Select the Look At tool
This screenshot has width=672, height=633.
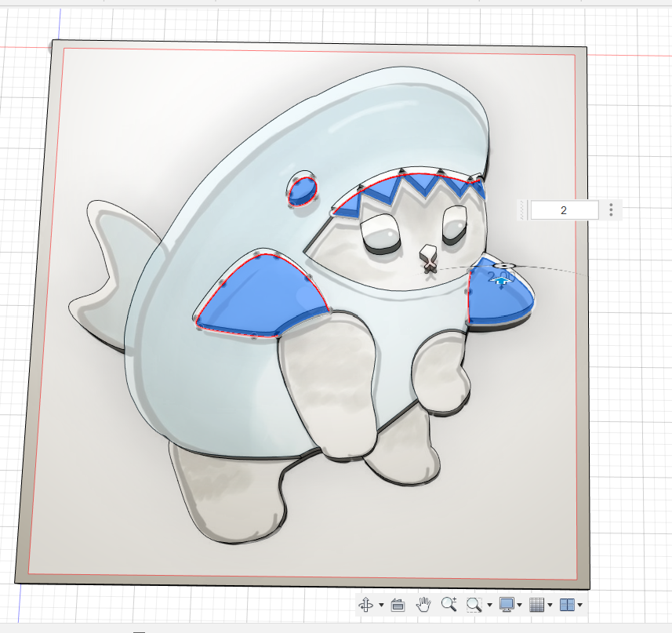point(398,606)
